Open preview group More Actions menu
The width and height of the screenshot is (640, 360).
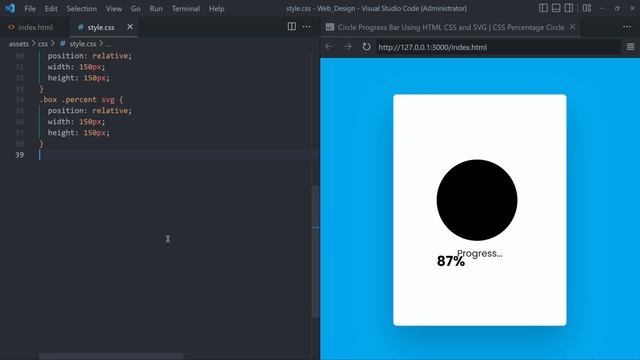(x=627, y=27)
